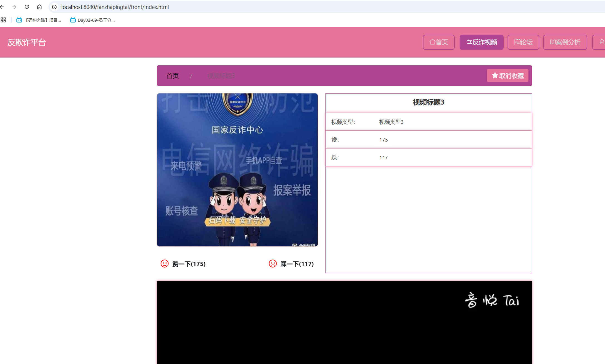
Task: Select the 反诈视频 navigation tab
Action: coord(481,42)
